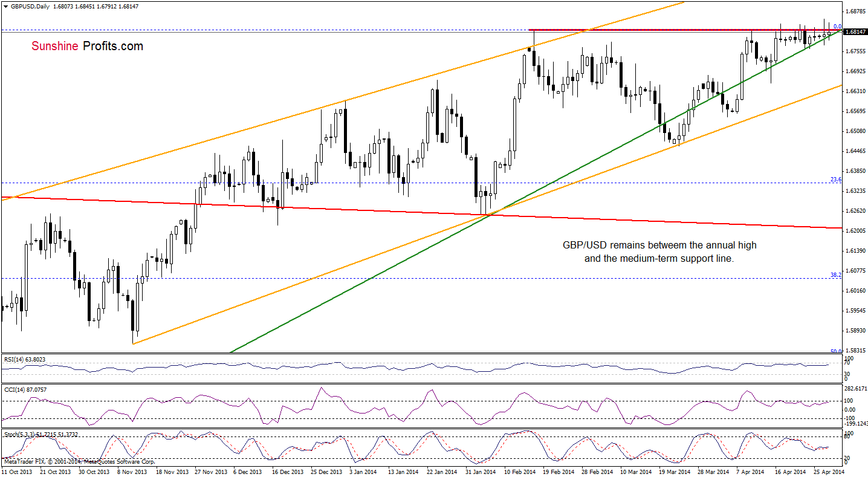
Task: Click the Stoch(5,3,3) indicator label
Action: [41, 434]
